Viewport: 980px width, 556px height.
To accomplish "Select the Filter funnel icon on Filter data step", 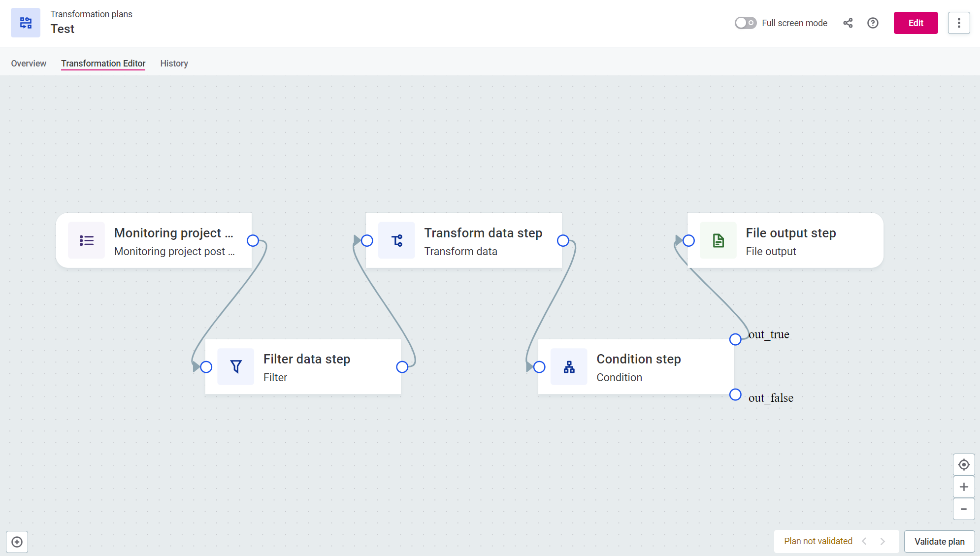I will click(x=235, y=367).
